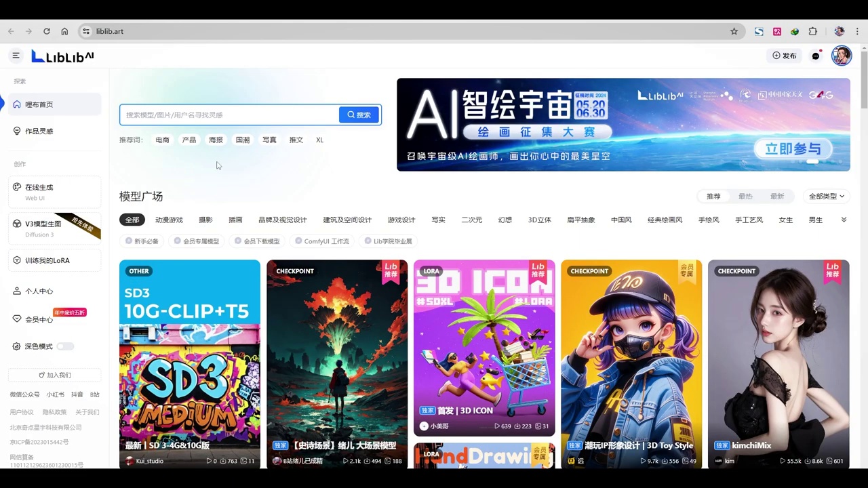
Task: Expand more category tags chevron
Action: point(844,220)
